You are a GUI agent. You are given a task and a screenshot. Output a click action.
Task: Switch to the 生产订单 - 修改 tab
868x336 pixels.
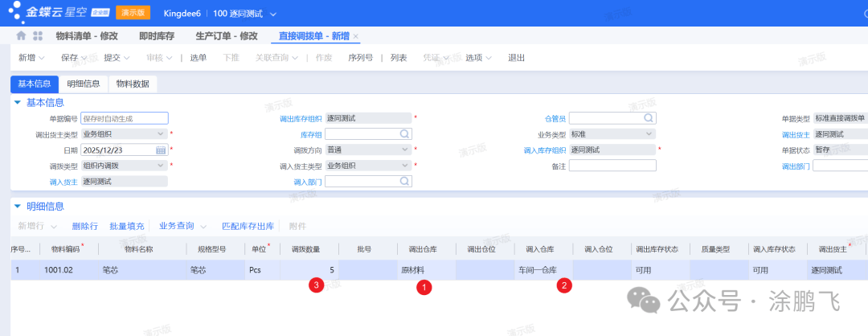coord(227,37)
